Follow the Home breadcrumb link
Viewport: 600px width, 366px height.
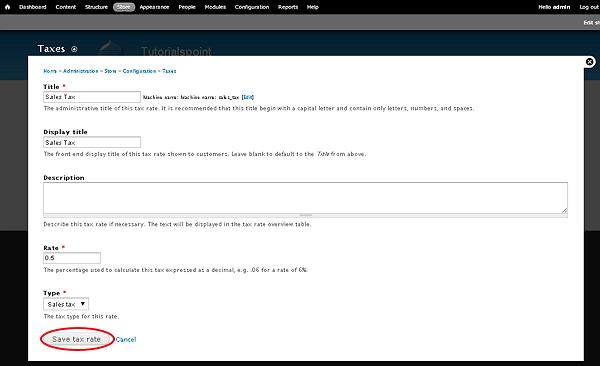[x=50, y=71]
